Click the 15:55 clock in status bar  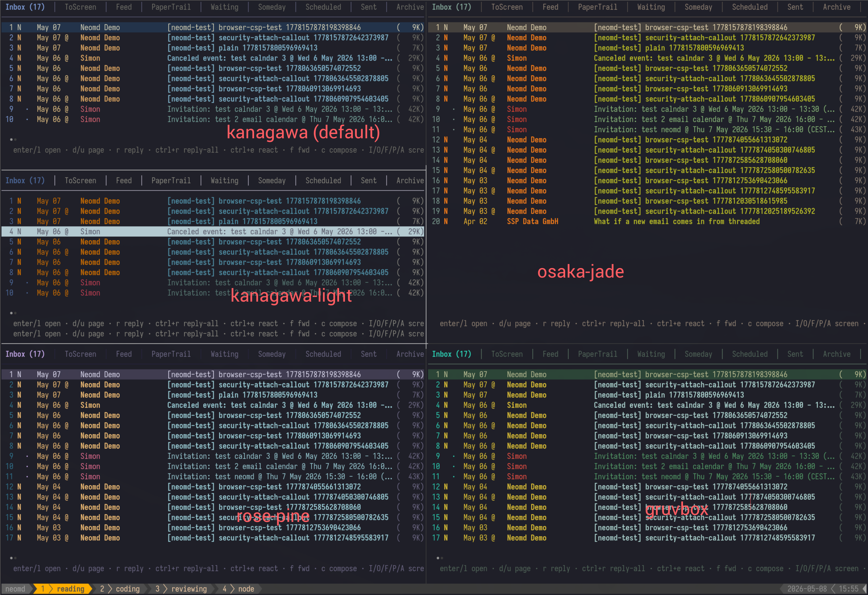pyautogui.click(x=848, y=589)
